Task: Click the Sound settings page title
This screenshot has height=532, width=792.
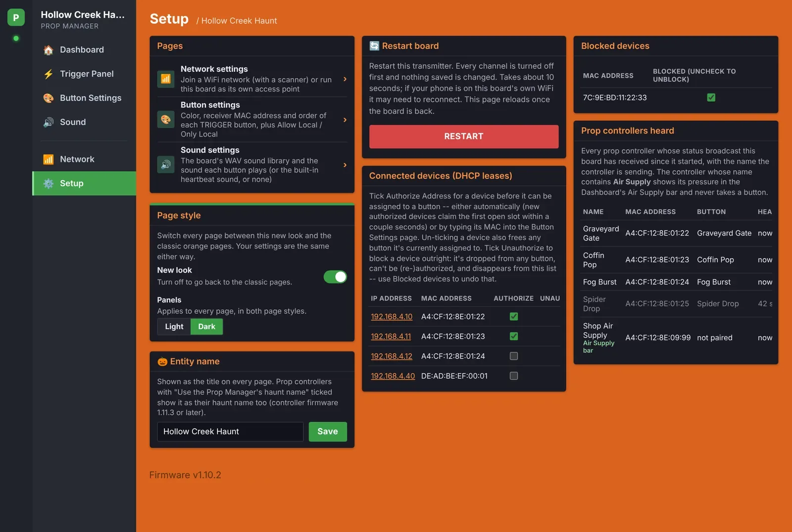Action: 210,150
